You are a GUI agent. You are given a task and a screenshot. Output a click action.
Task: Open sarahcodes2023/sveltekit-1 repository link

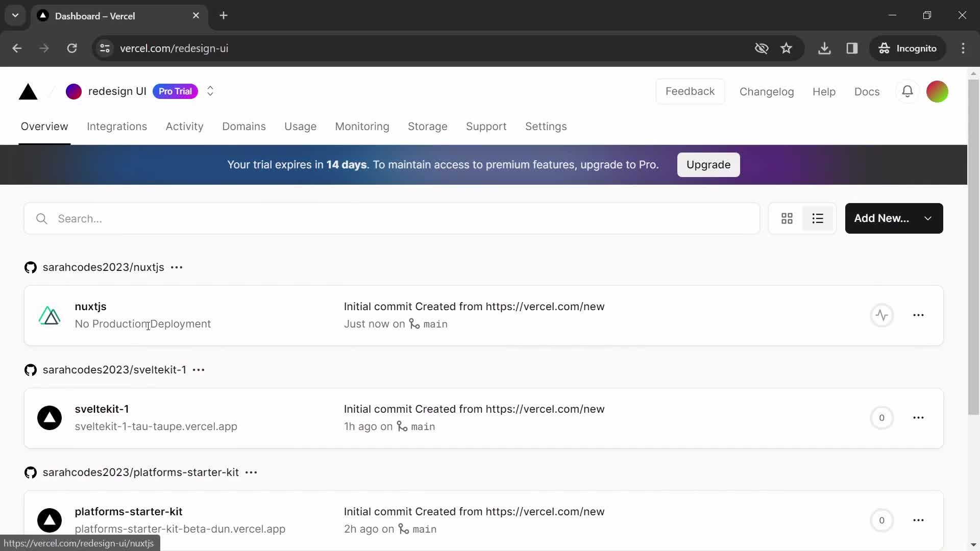pos(114,370)
